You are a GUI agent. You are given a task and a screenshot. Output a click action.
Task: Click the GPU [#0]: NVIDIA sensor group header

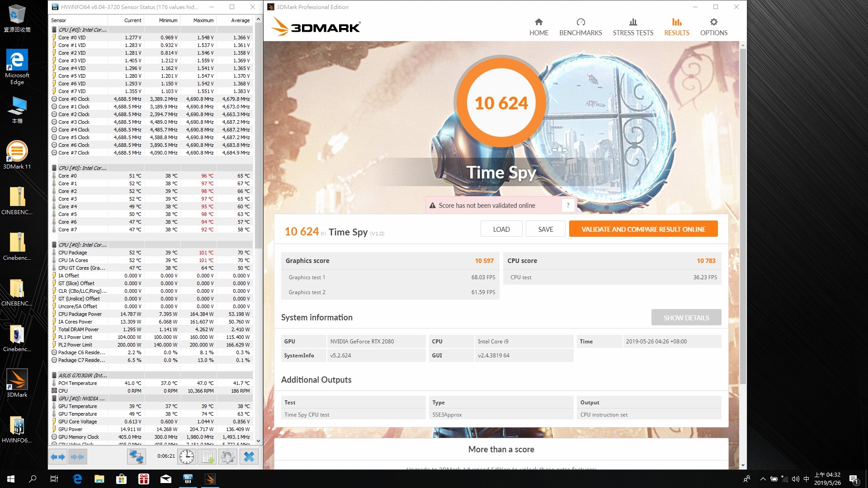coord(151,399)
